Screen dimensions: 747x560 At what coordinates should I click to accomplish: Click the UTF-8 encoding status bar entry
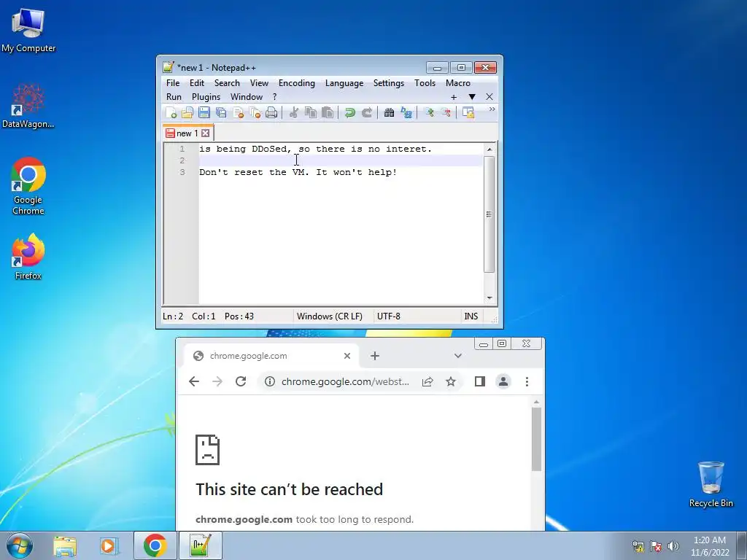click(x=389, y=316)
